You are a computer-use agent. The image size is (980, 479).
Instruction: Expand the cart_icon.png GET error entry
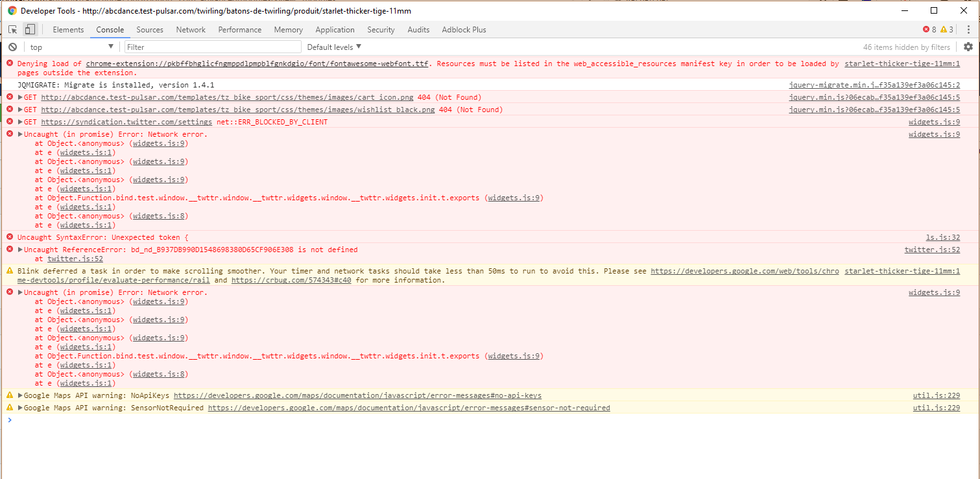(x=20, y=98)
